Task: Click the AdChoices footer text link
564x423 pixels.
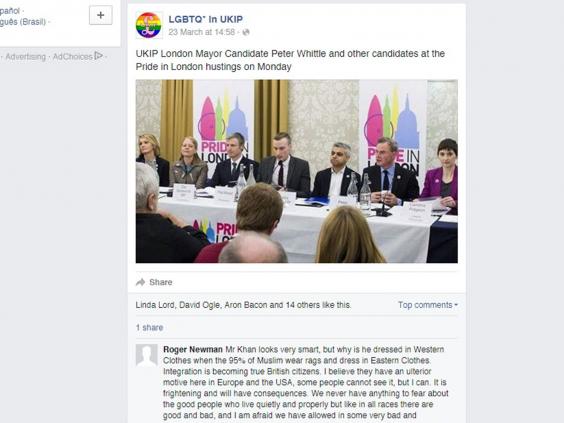Action: 72,57
